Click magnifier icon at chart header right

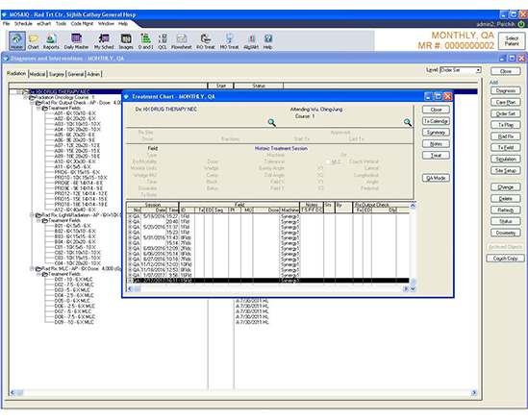pyautogui.click(x=408, y=122)
